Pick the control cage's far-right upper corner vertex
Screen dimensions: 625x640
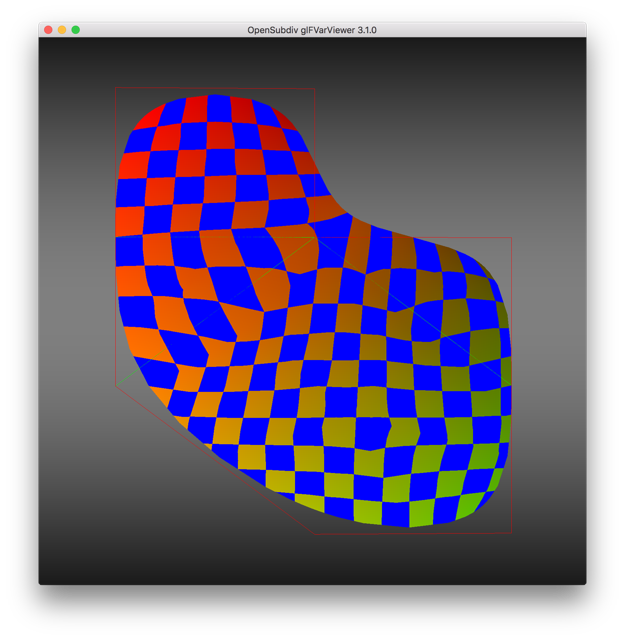coord(511,238)
